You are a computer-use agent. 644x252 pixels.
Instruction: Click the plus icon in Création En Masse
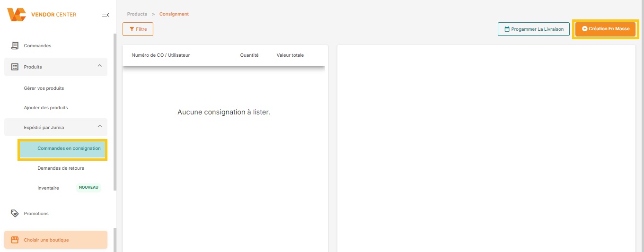(x=584, y=29)
